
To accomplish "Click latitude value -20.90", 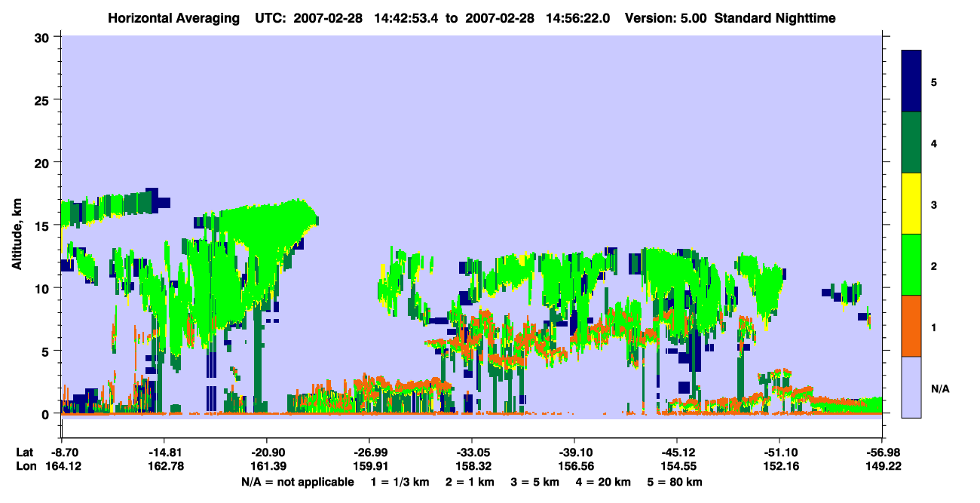I will [x=266, y=452].
